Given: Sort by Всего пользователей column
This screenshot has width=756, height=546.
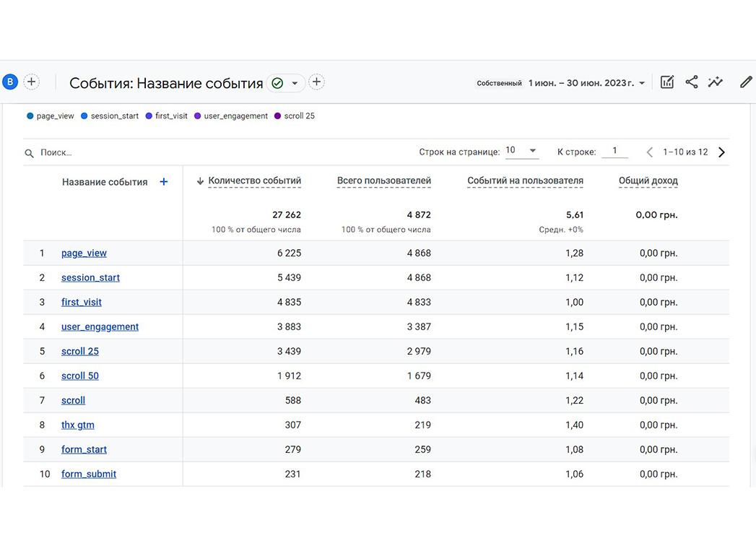Looking at the screenshot, I should point(384,181).
